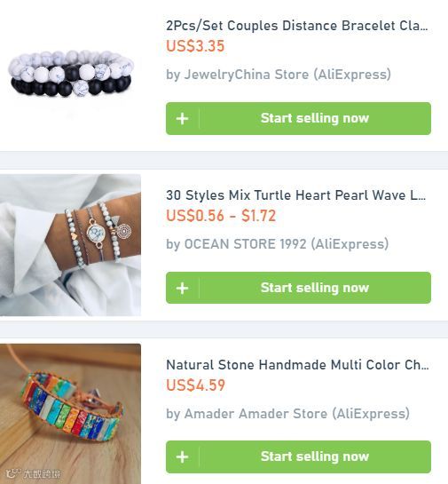Select the US$3.35 price text
This screenshot has height=484, width=448.
pyautogui.click(x=195, y=46)
